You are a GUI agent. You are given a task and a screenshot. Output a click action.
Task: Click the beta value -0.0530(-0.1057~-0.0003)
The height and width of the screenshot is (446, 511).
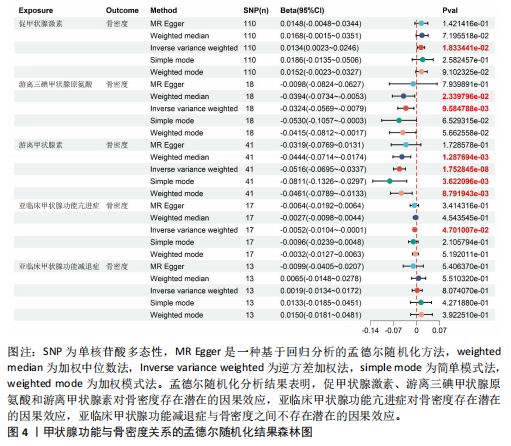click(x=323, y=121)
